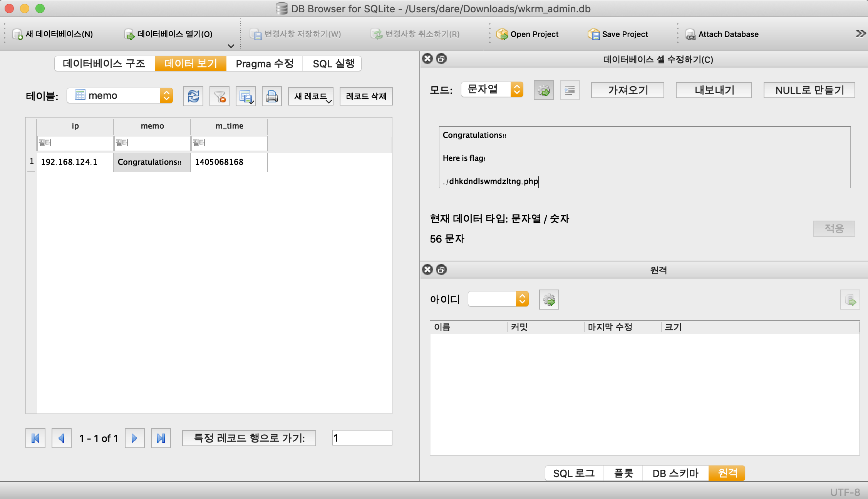This screenshot has height=499, width=868.
Task: Click the print table icon
Action: (272, 96)
